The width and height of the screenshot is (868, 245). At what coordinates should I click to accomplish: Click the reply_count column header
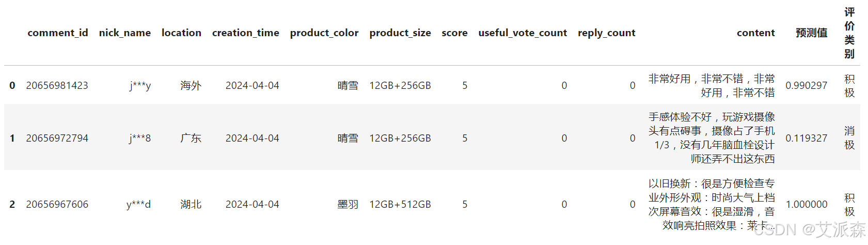pos(607,33)
